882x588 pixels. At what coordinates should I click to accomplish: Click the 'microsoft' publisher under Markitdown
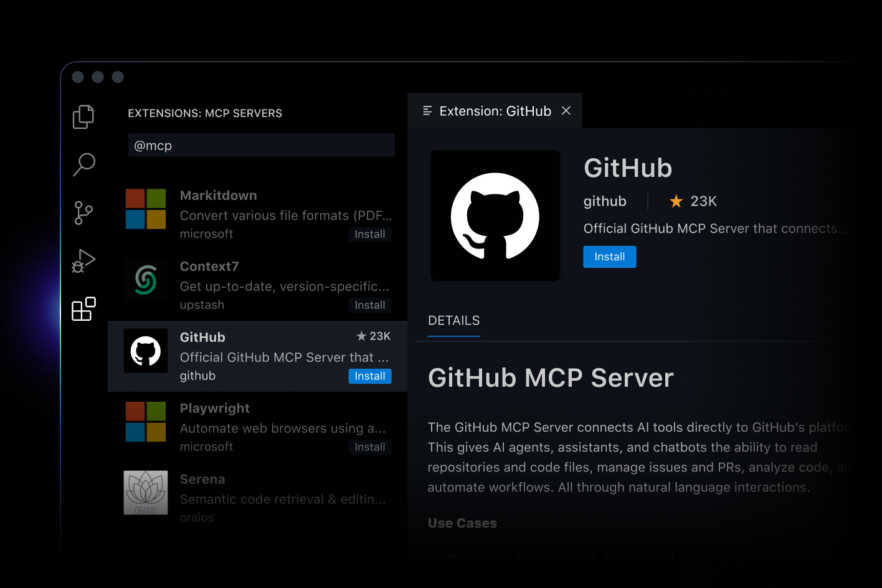[x=207, y=234]
